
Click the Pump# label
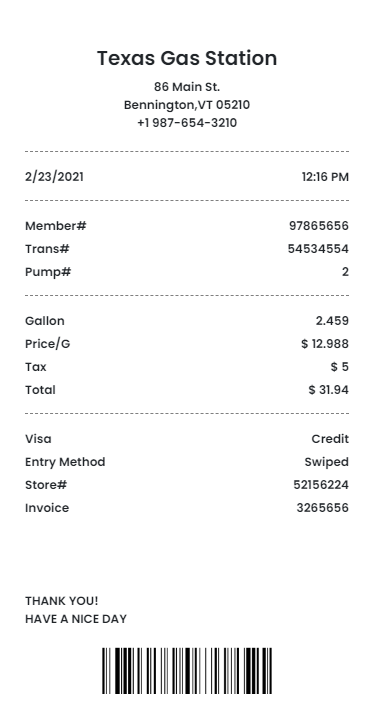tap(48, 272)
